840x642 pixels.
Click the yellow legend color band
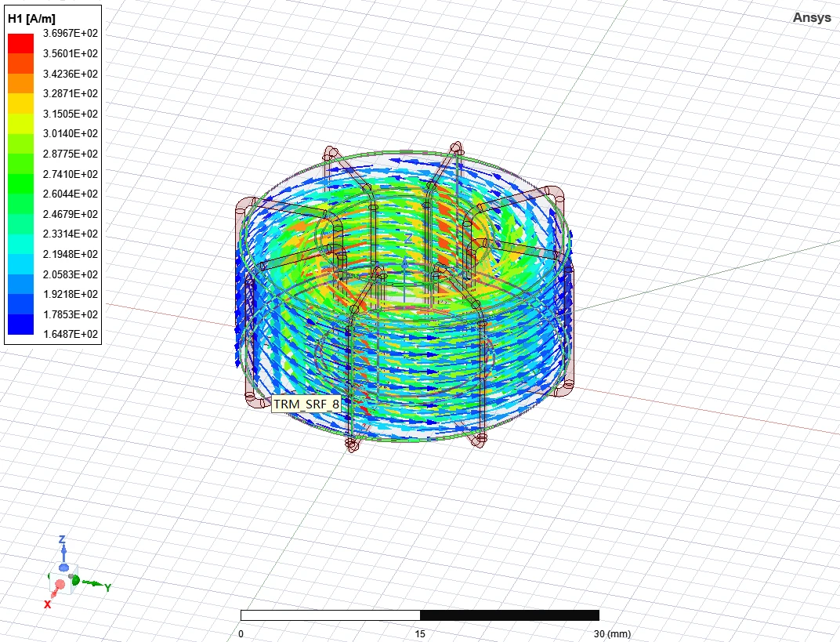point(21,103)
